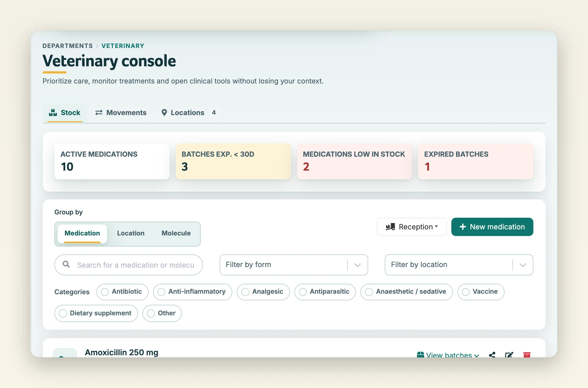Image resolution: width=588 pixels, height=388 pixels.
Task: Open the Expired batches card
Action: 476,161
